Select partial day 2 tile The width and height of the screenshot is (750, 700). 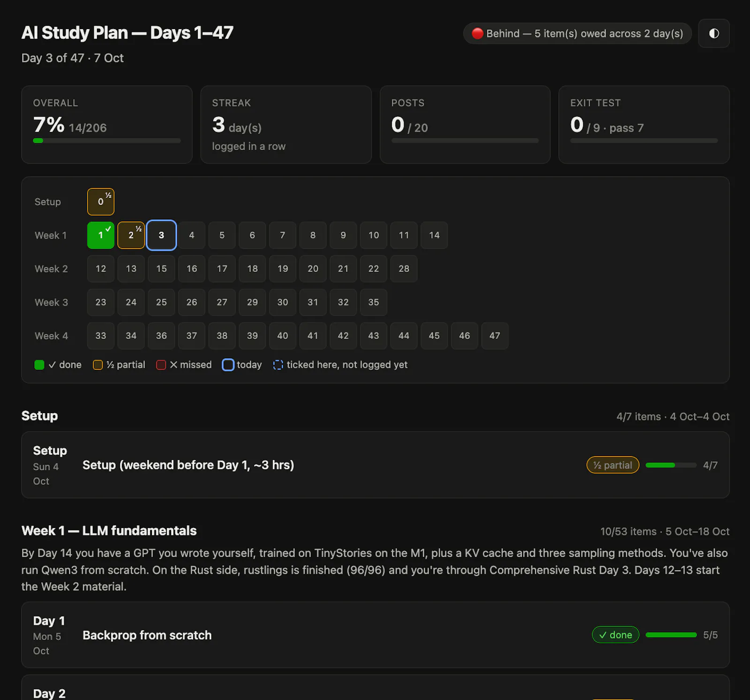click(x=131, y=235)
